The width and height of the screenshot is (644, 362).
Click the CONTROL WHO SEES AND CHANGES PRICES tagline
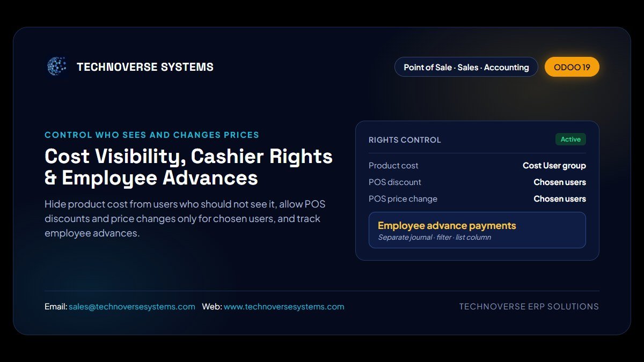click(x=152, y=135)
